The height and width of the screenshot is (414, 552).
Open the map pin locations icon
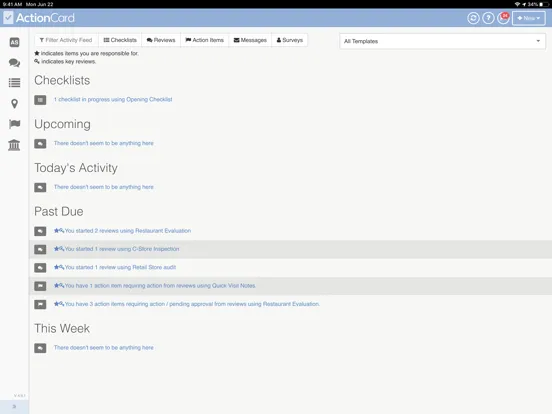click(x=14, y=104)
